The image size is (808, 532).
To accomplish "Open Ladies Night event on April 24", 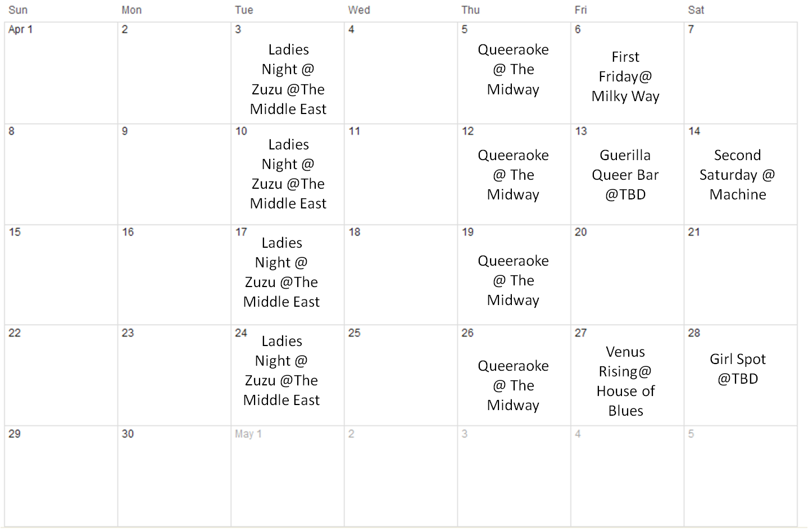I will tap(282, 371).
